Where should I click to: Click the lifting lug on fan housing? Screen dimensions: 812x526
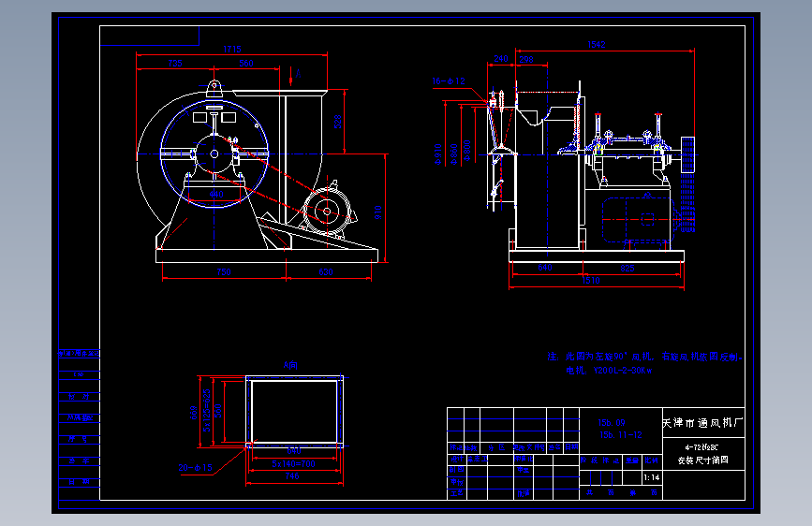(x=214, y=89)
